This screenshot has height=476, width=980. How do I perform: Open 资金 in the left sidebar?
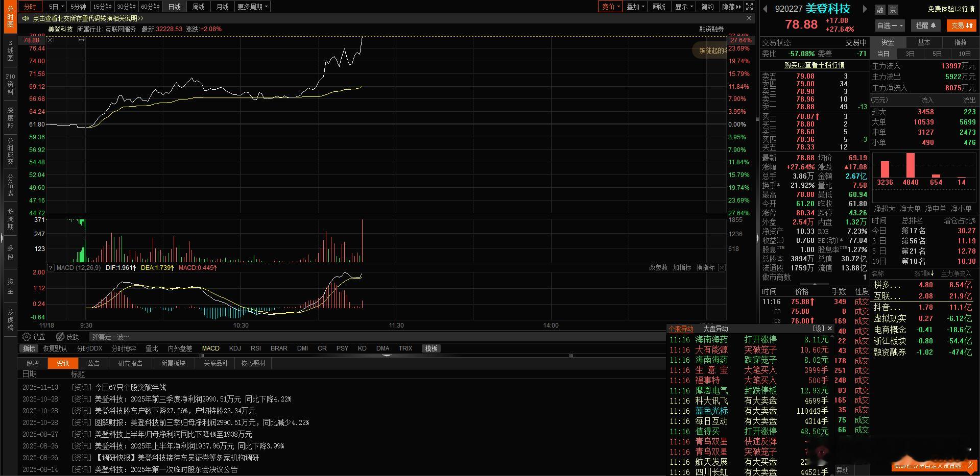(10, 286)
